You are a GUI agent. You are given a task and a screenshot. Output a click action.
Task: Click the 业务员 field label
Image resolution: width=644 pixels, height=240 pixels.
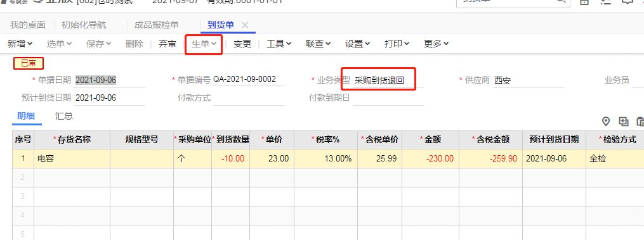(x=617, y=80)
